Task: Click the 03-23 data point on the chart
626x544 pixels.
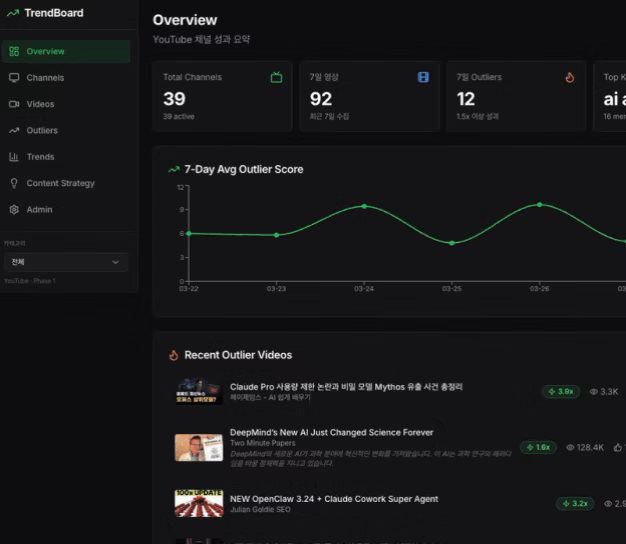Action: click(277, 235)
